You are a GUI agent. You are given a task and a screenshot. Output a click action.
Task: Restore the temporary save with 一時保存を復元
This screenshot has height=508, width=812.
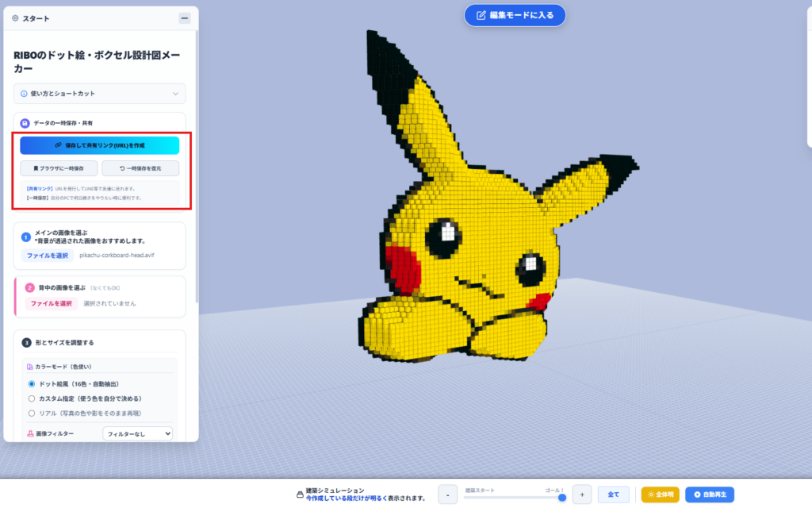click(140, 168)
